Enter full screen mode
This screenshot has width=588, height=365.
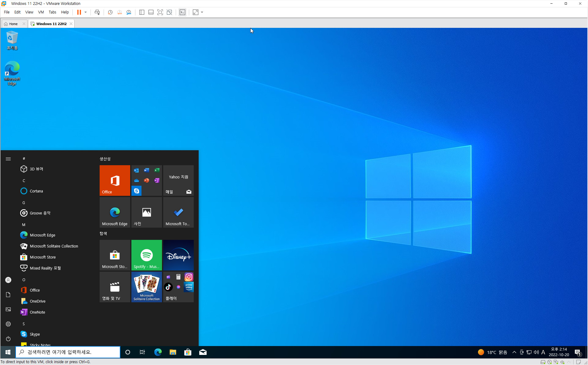pos(160,12)
